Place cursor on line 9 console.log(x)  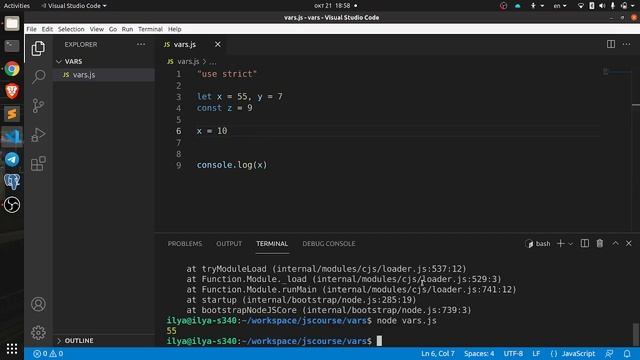click(232, 165)
